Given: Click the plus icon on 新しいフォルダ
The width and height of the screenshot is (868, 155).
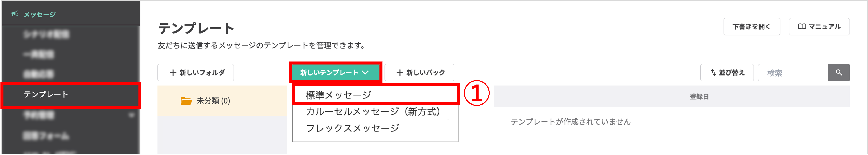Looking at the screenshot, I should coord(173,72).
